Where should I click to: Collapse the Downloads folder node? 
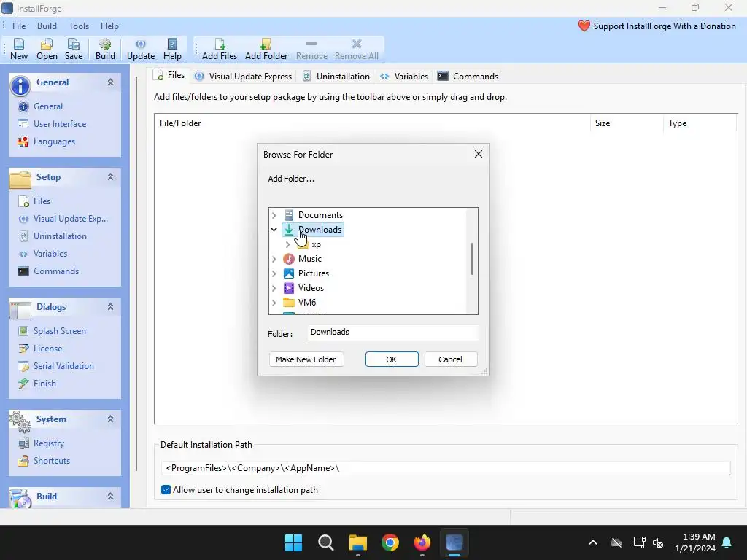coord(274,230)
